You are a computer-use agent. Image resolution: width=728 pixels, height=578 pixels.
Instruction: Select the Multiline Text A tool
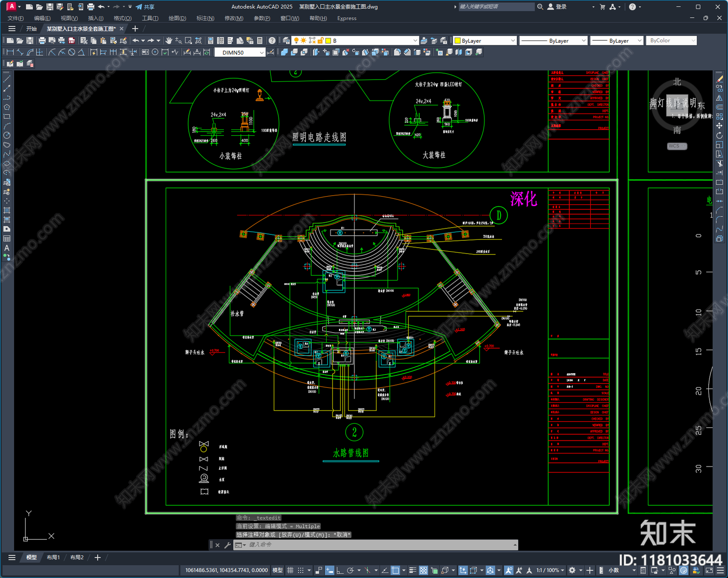coord(7,248)
